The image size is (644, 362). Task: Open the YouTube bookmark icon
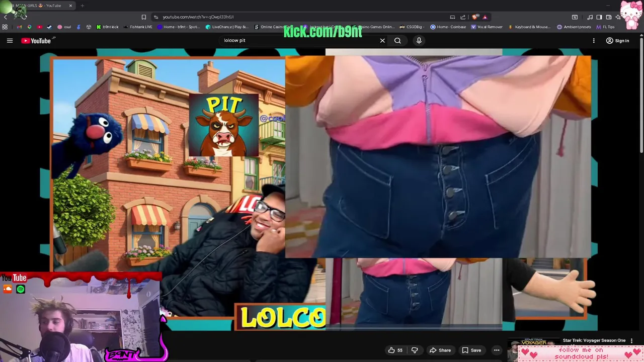39,27
